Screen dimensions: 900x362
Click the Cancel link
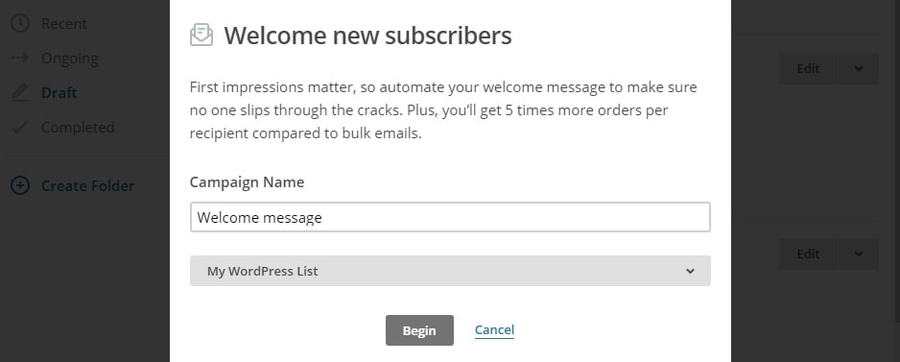[494, 330]
